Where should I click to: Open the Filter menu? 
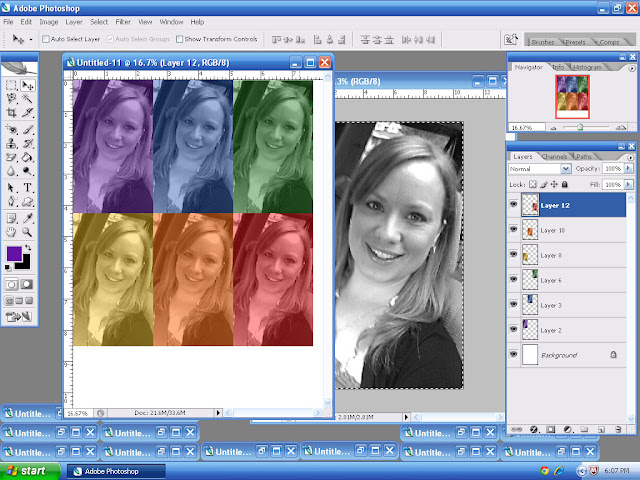click(x=123, y=22)
